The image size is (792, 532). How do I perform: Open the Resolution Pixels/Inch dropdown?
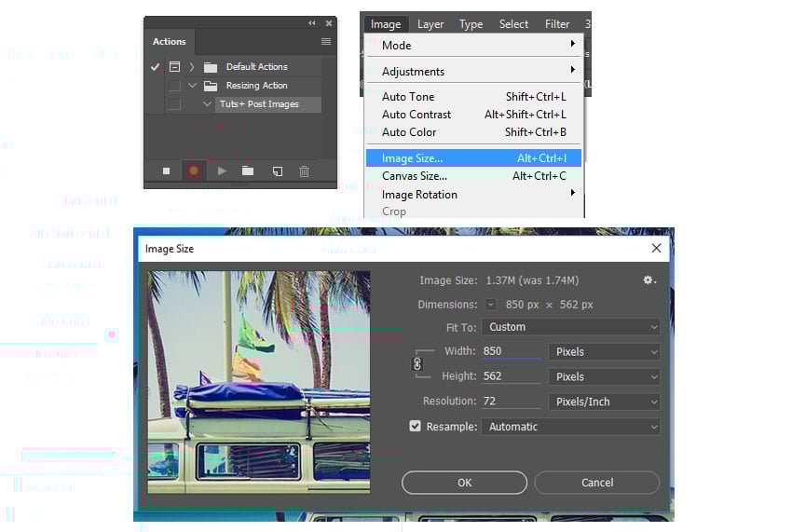604,402
